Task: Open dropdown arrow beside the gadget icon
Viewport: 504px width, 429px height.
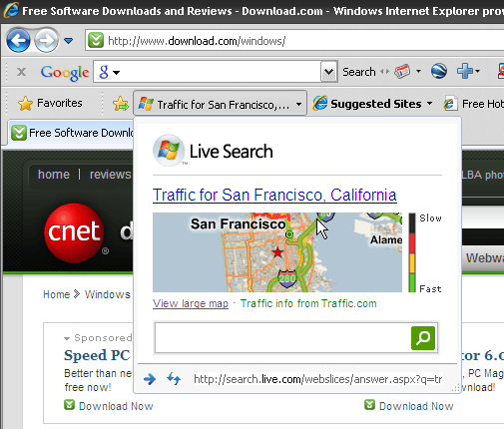Action: 418,71
